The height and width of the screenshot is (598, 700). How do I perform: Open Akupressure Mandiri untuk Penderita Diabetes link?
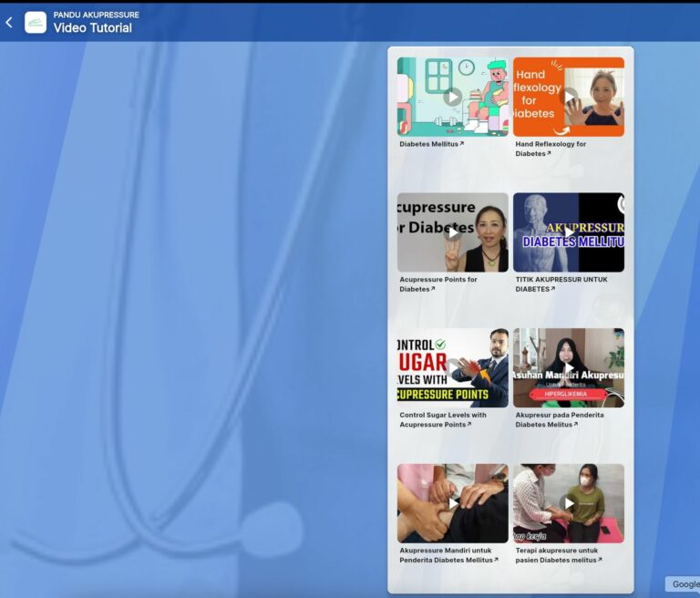[446, 555]
